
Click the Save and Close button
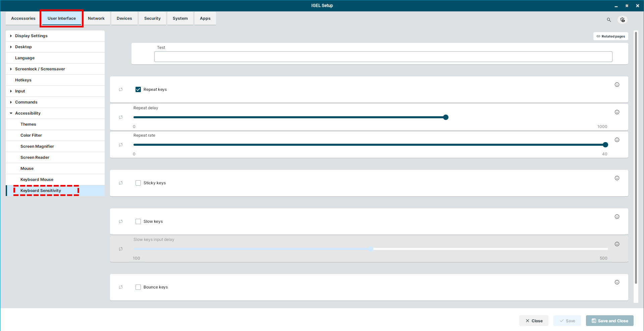(609, 321)
